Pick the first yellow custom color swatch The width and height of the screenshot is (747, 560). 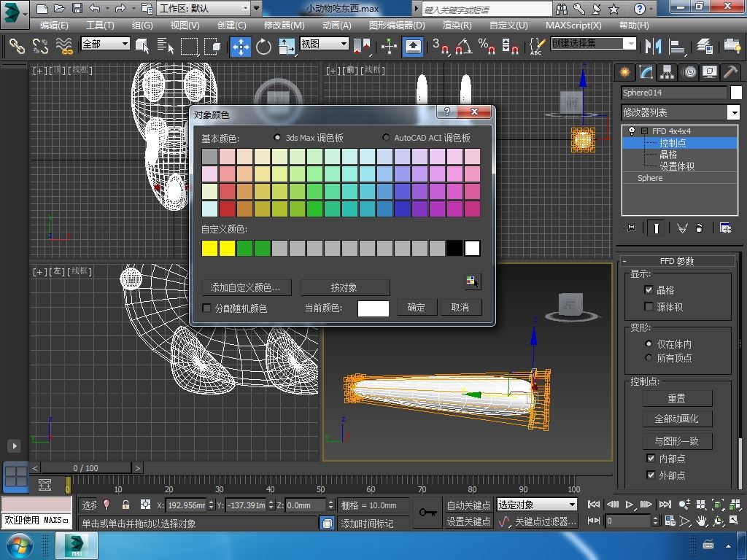(x=209, y=248)
